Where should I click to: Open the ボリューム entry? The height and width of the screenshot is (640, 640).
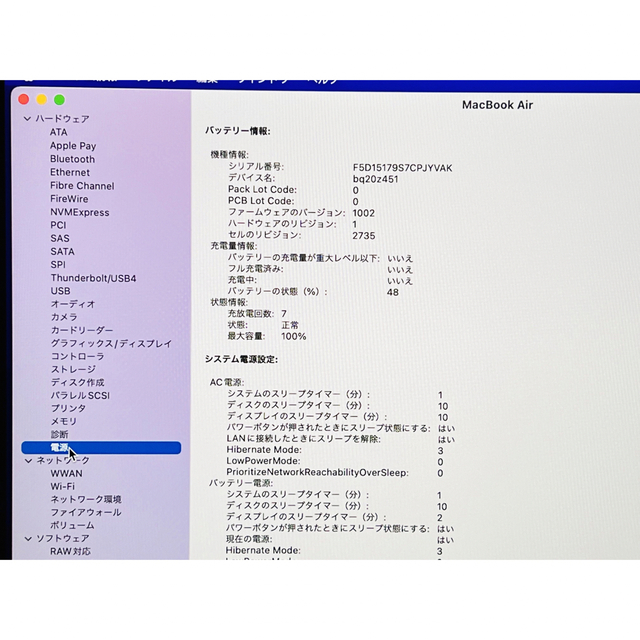pyautogui.click(x=72, y=526)
